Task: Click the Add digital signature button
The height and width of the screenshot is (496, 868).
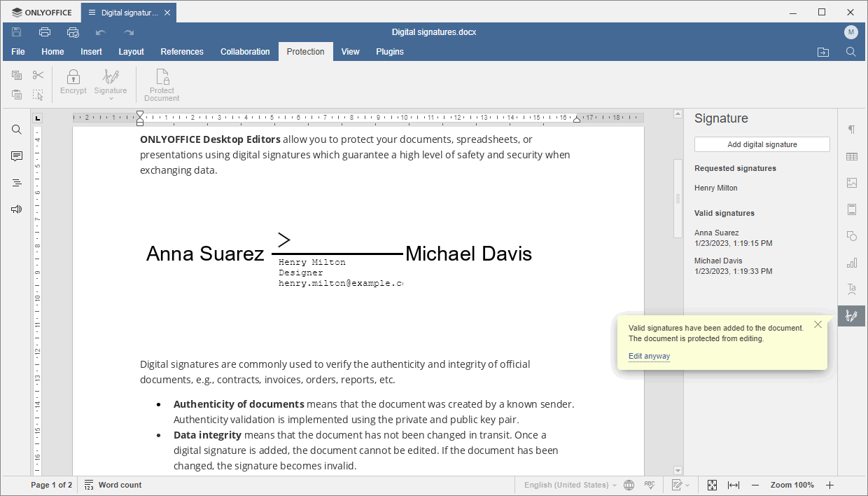Action: click(762, 144)
